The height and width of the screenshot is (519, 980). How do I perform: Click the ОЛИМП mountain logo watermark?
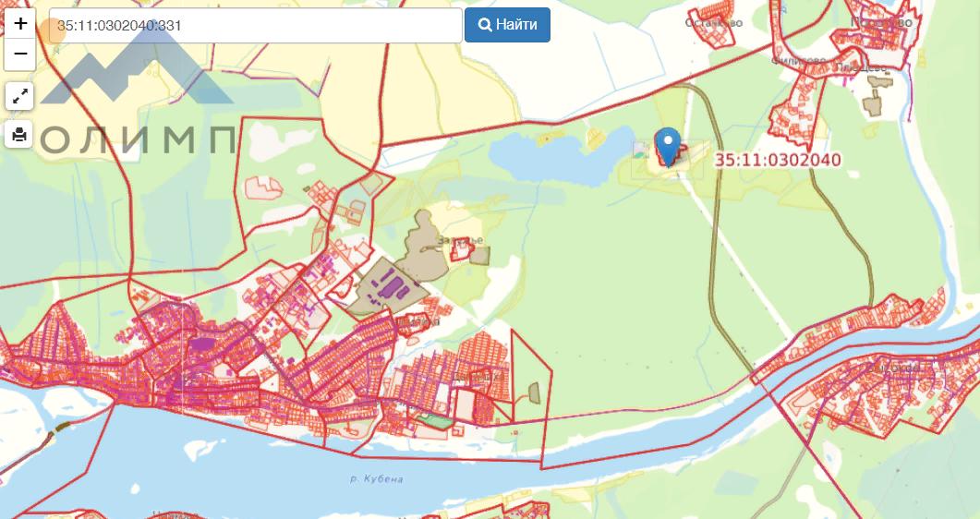[x=137, y=91]
